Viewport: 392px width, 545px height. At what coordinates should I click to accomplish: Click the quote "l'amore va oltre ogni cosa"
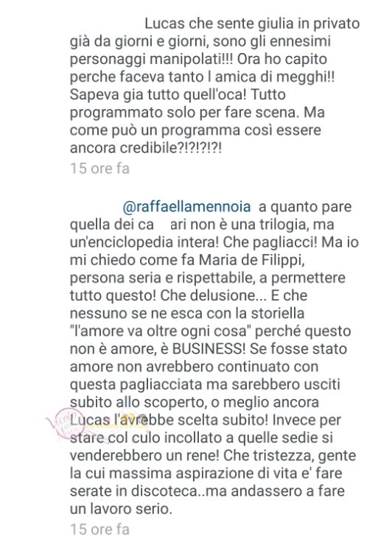(x=161, y=331)
